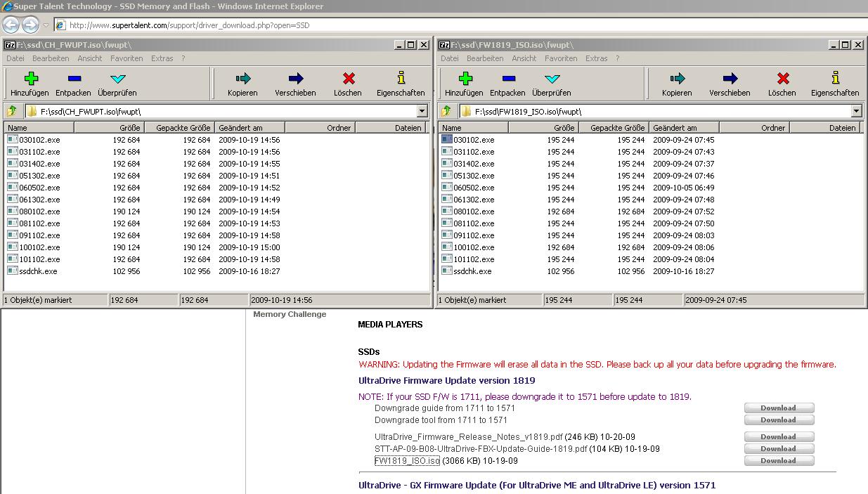Select 051302.exe in CH_FWUPT window
Image resolution: width=868 pixels, height=494 pixels.
click(x=40, y=176)
